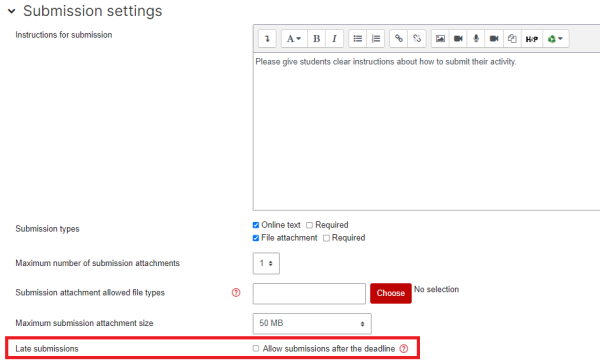Uncheck the Online text submission type

click(x=256, y=225)
